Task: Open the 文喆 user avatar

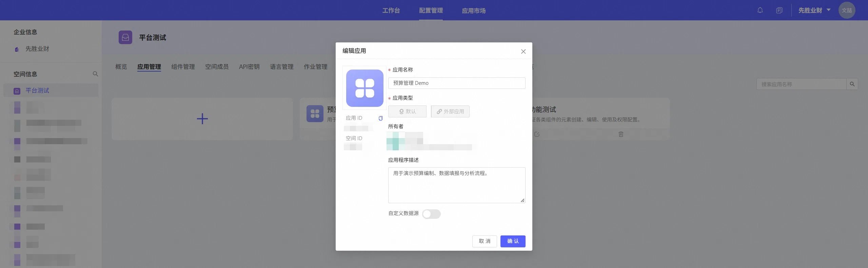Action: [847, 10]
